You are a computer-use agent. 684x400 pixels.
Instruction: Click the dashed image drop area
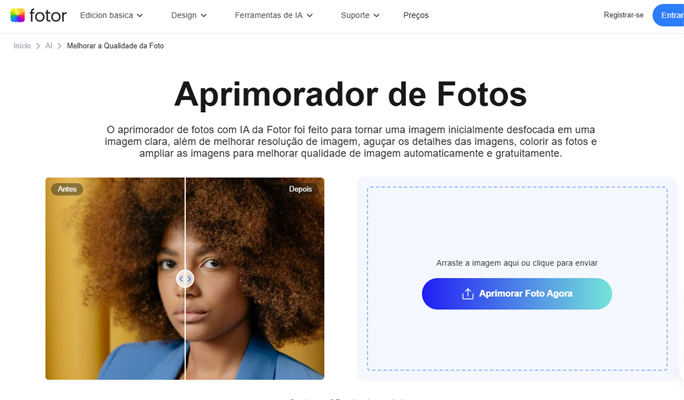517,278
